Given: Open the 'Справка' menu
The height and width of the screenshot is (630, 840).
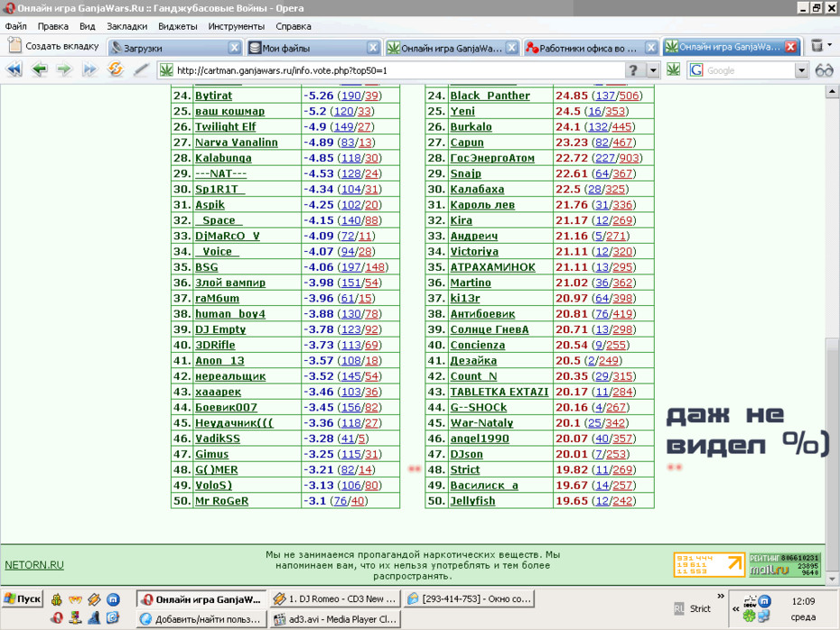Looking at the screenshot, I should pos(293,26).
